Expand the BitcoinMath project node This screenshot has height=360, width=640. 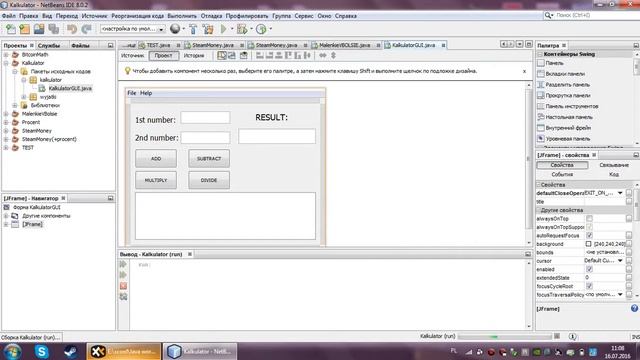(x=6, y=55)
